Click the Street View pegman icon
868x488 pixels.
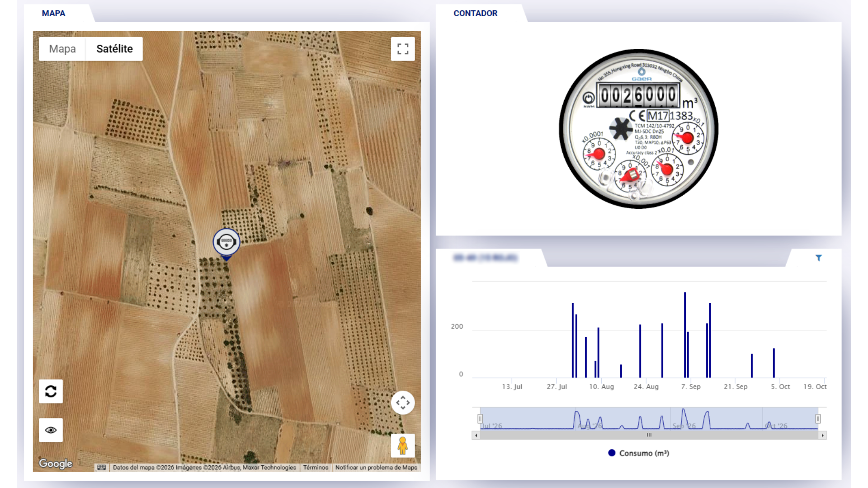(x=403, y=446)
